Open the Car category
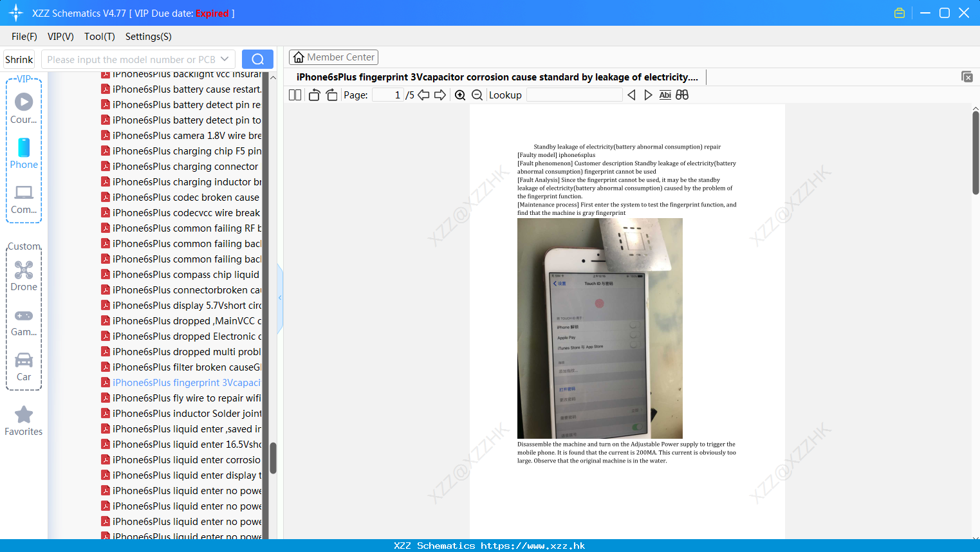This screenshot has width=980, height=552. pos(24,367)
